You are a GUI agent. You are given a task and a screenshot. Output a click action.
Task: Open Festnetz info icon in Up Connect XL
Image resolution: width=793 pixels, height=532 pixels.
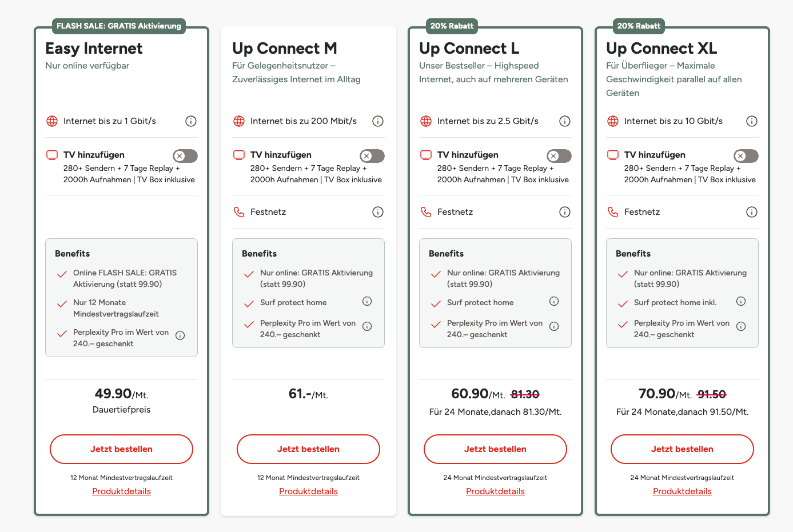click(x=752, y=212)
